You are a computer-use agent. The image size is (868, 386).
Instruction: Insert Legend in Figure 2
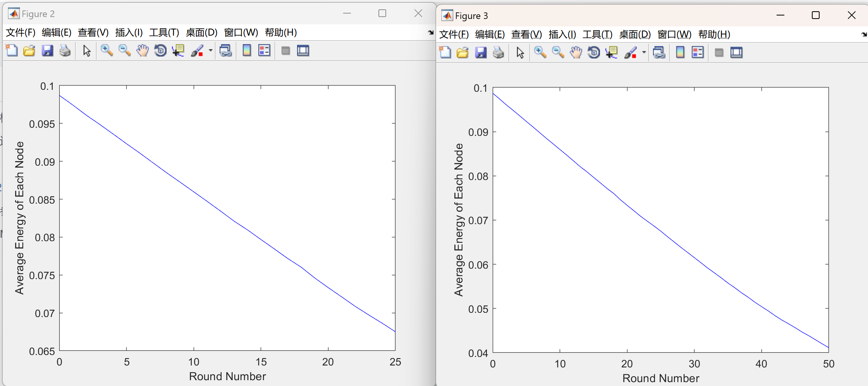(265, 50)
